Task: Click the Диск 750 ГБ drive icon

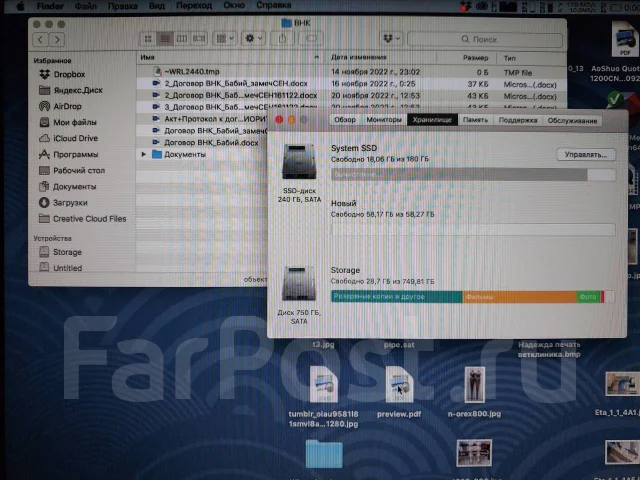Action: [x=299, y=284]
